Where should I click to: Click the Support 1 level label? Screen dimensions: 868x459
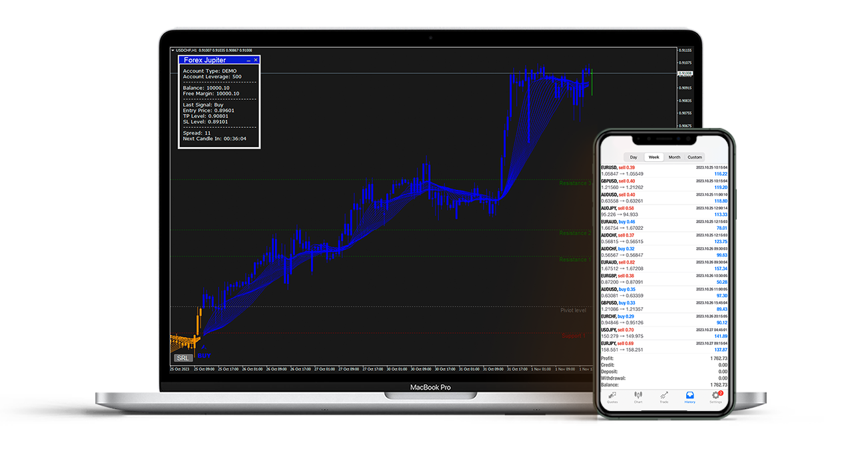pos(574,336)
